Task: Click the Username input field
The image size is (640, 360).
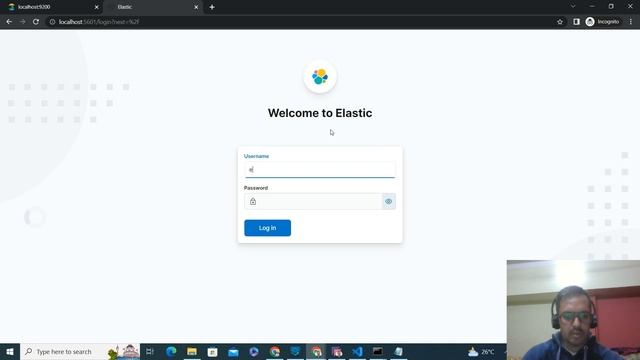Action: click(x=320, y=169)
